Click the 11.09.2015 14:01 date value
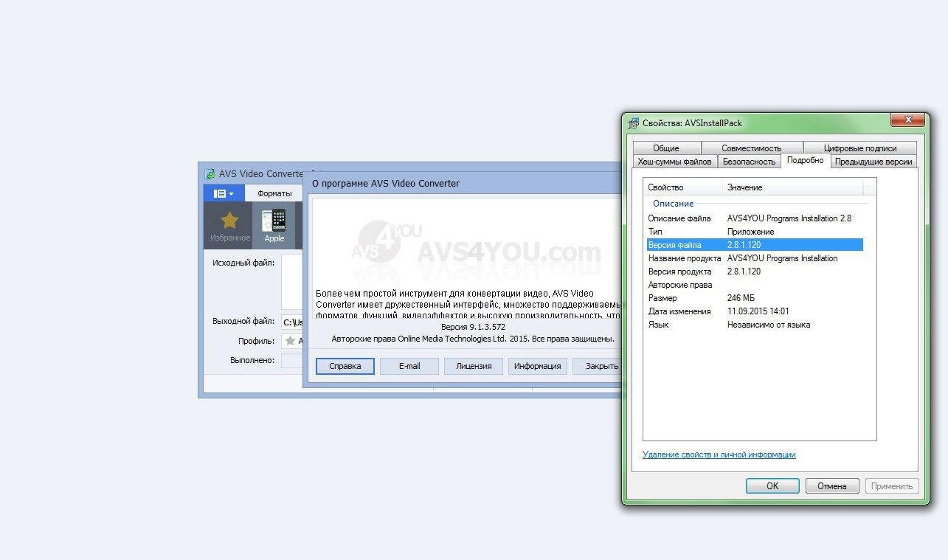948x560 pixels. (758, 311)
